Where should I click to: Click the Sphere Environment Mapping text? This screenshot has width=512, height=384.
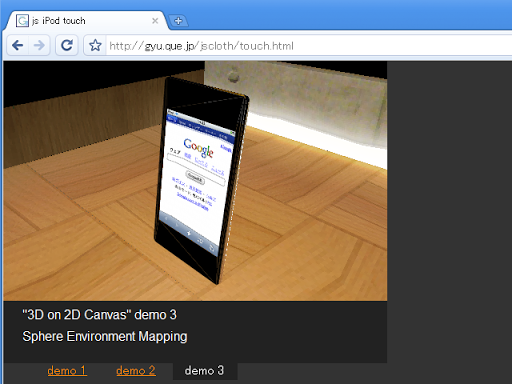pyautogui.click(x=105, y=337)
